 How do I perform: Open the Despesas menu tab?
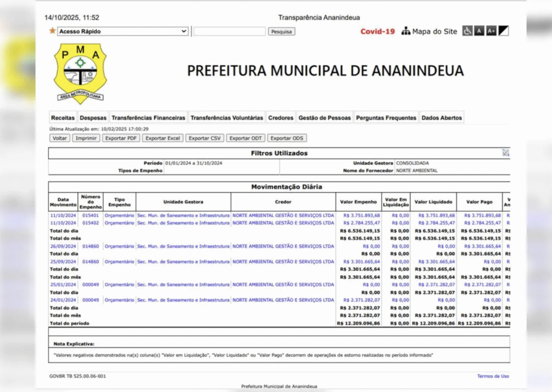[93, 118]
